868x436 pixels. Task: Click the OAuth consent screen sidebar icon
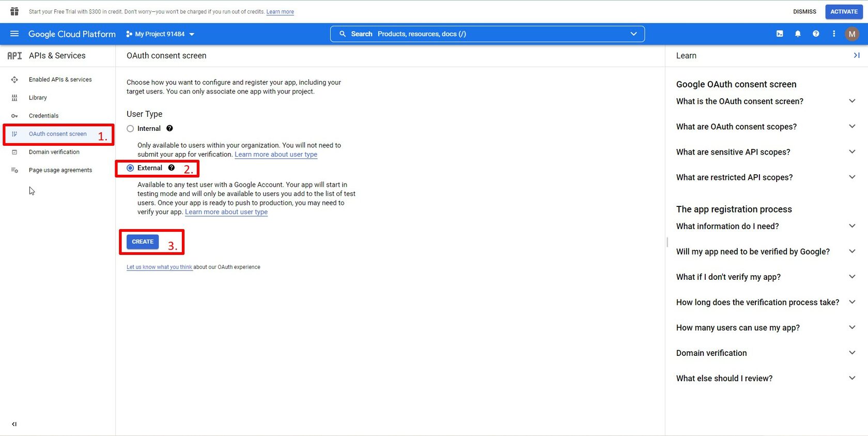pyautogui.click(x=14, y=134)
